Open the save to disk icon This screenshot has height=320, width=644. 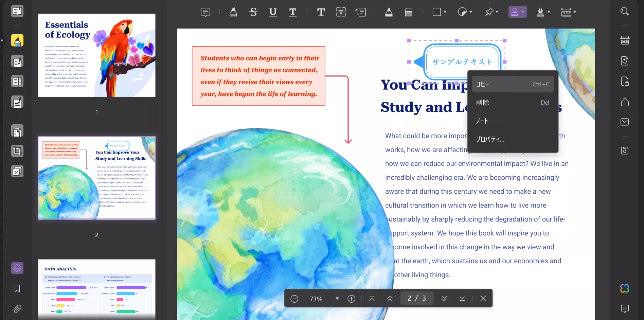tap(625, 150)
